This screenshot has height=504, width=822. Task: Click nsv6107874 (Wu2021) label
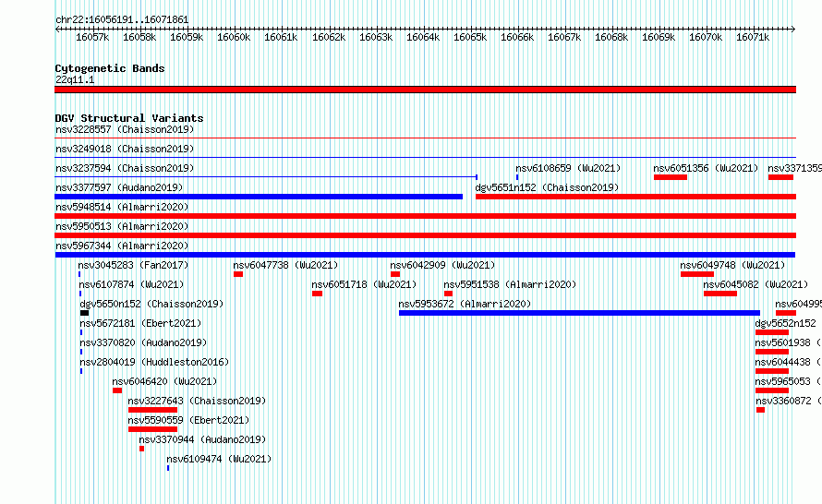(x=131, y=284)
